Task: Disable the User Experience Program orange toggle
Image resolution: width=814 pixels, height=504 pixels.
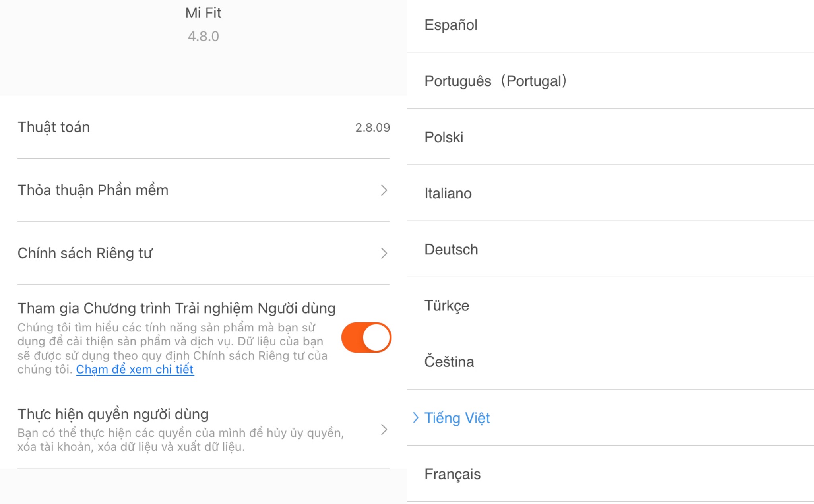Action: click(366, 337)
